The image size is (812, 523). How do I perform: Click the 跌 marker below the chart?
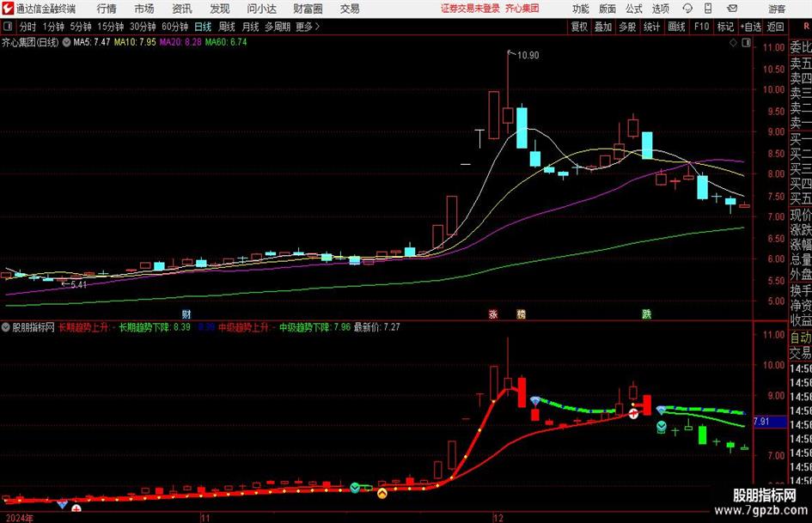[x=647, y=313]
